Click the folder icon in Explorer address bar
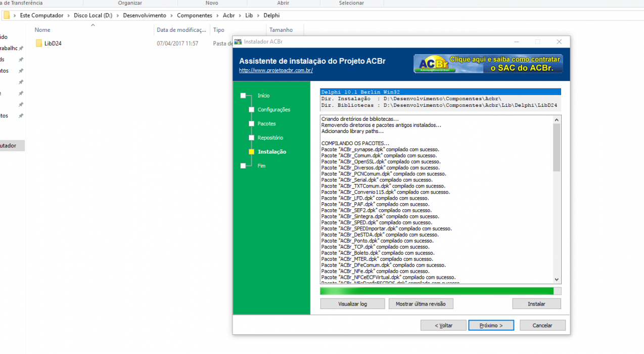Viewport: 644px width, 354px height. click(7, 15)
